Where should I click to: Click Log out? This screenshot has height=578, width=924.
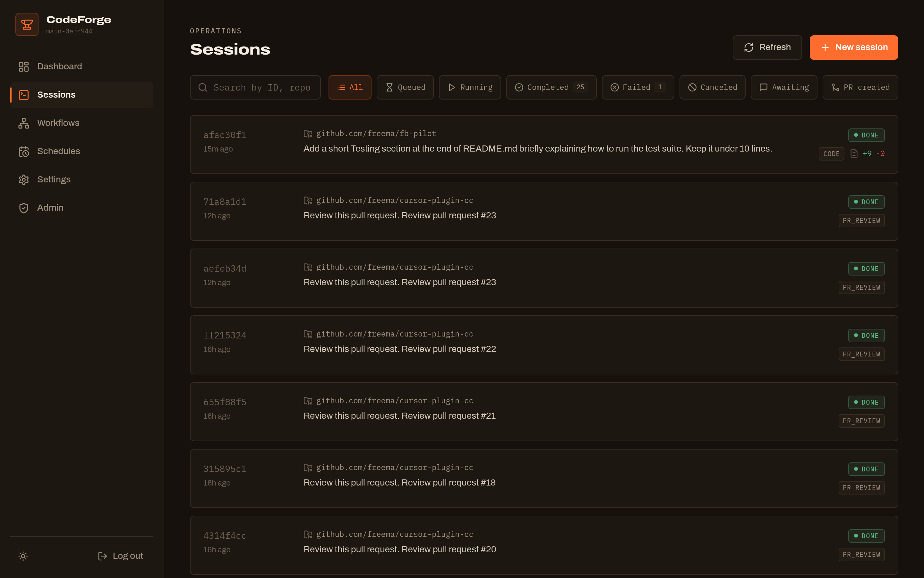120,556
